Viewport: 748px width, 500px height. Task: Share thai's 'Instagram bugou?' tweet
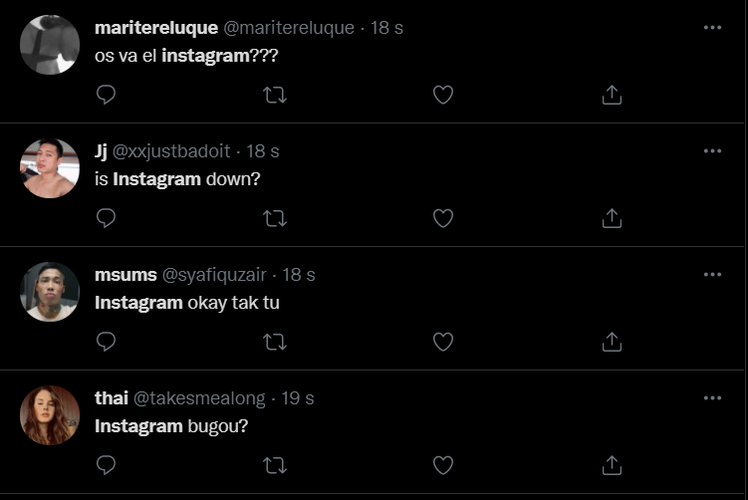click(612, 465)
